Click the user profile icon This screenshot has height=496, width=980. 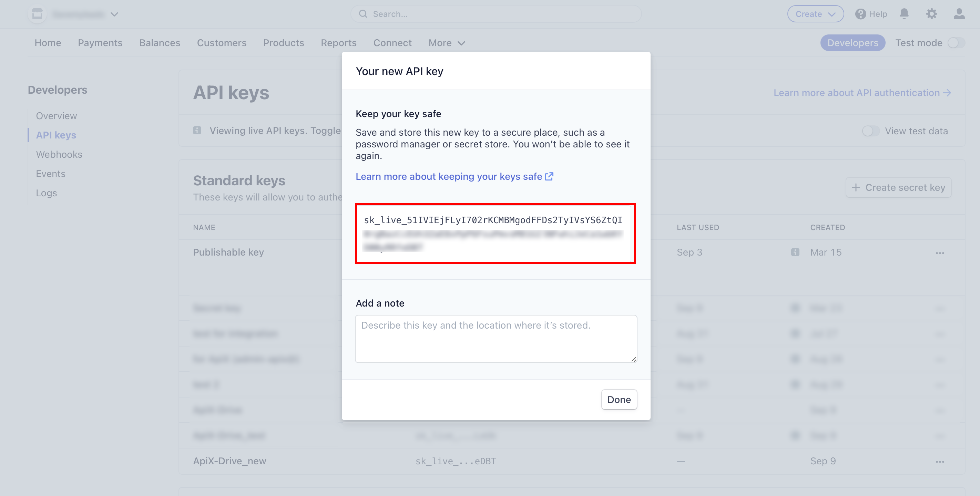click(959, 14)
